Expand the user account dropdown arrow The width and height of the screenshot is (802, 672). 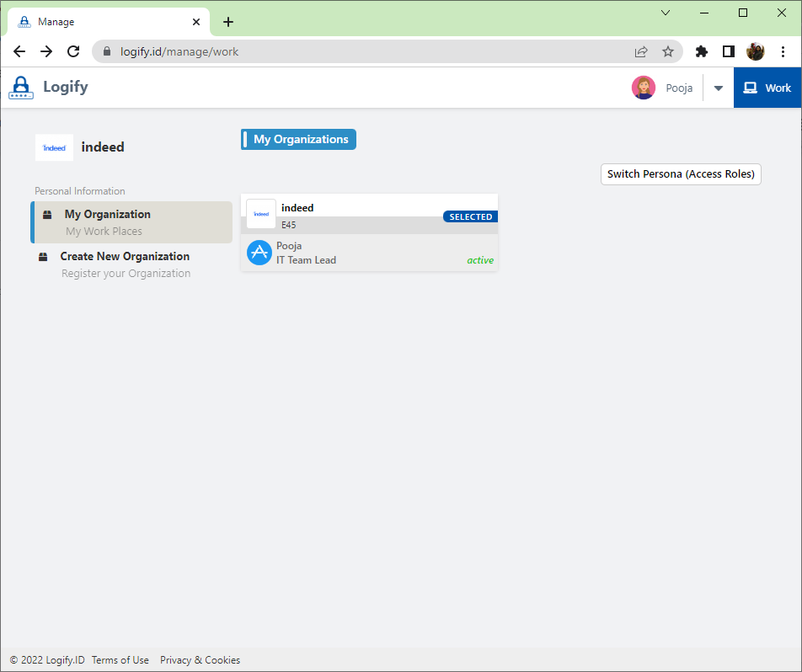coord(718,88)
